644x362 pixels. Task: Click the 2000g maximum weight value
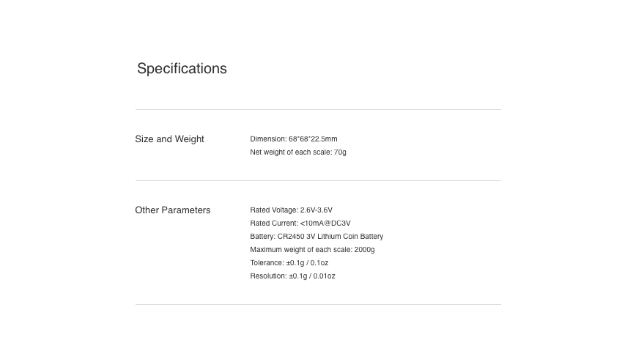(364, 249)
